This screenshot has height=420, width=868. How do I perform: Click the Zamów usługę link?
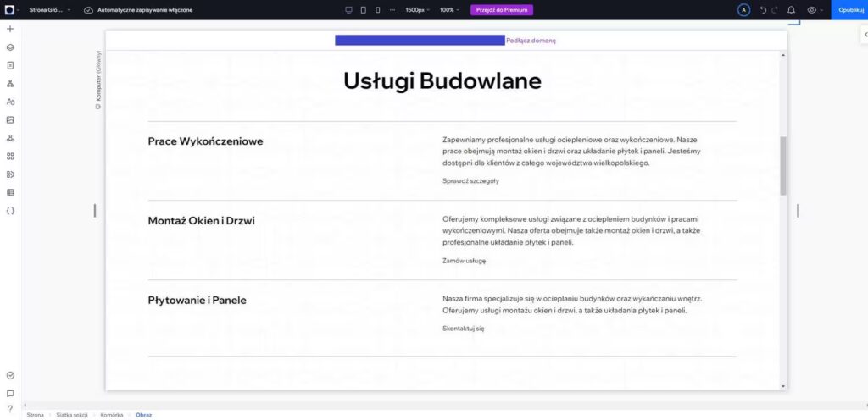[x=464, y=260]
